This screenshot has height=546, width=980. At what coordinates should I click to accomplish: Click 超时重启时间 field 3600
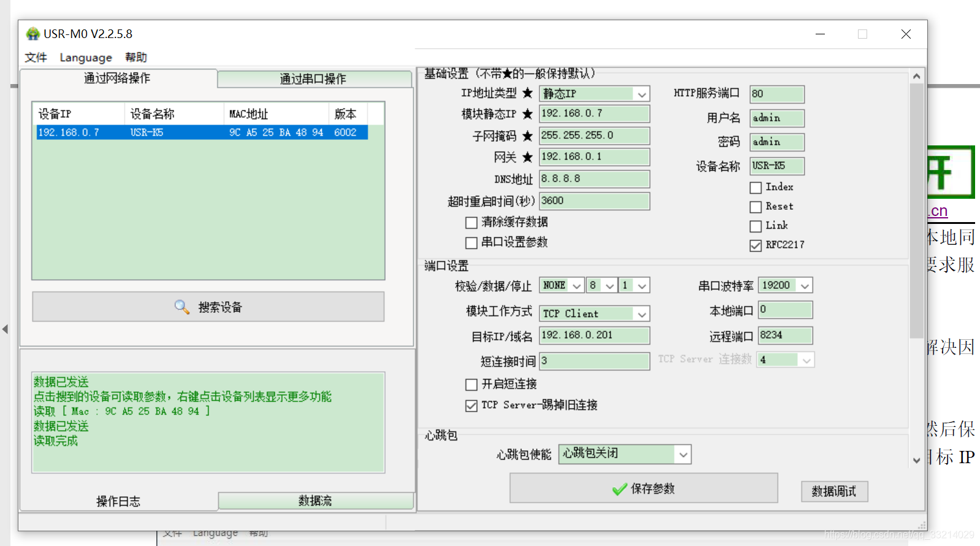click(x=594, y=201)
